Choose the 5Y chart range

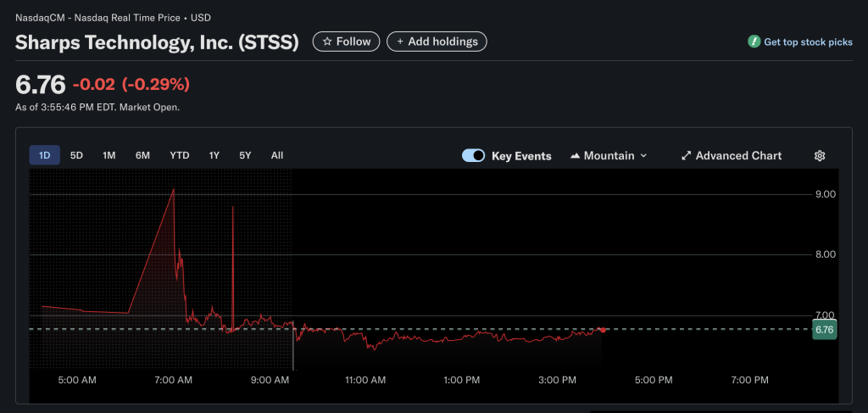click(x=245, y=155)
